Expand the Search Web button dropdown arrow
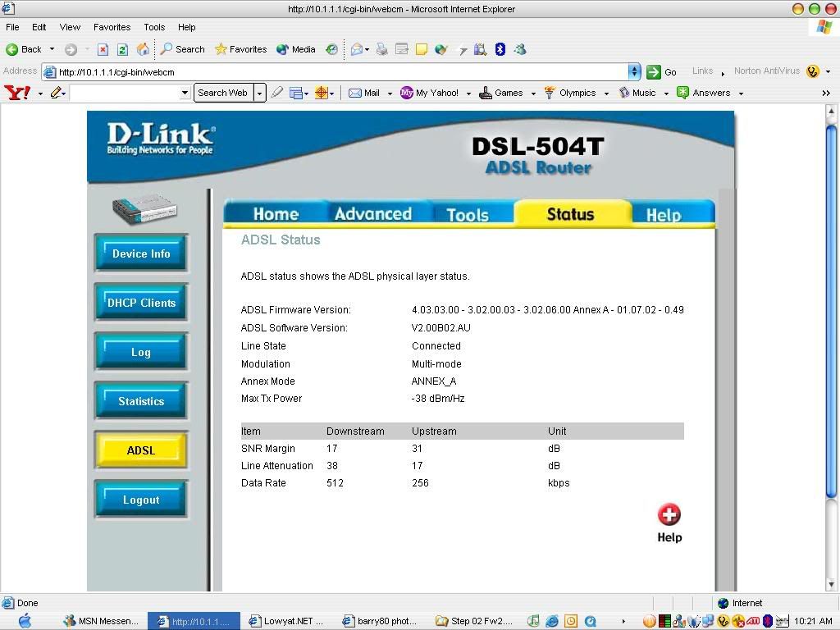The height and width of the screenshot is (630, 840). 259,93
